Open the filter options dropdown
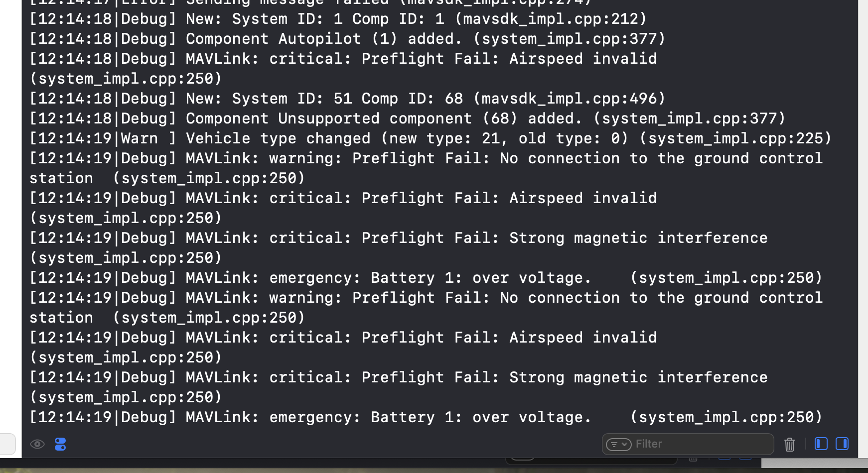Viewport: 868px width, 473px height. (619, 444)
